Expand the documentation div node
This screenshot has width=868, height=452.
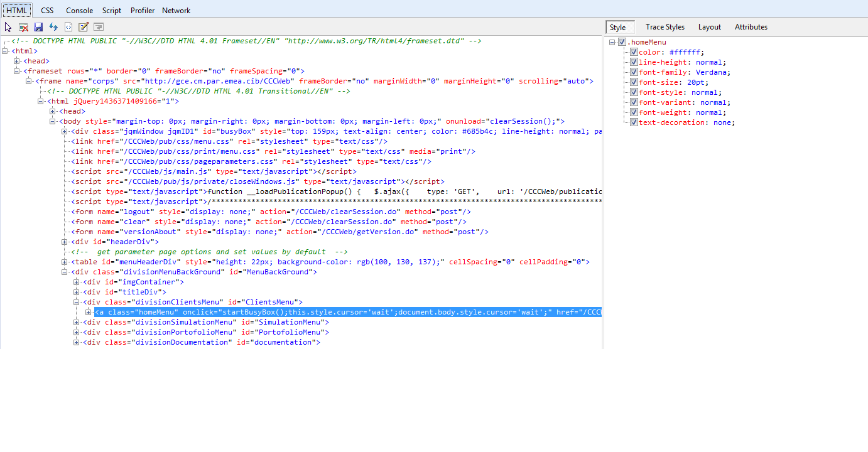[77, 342]
